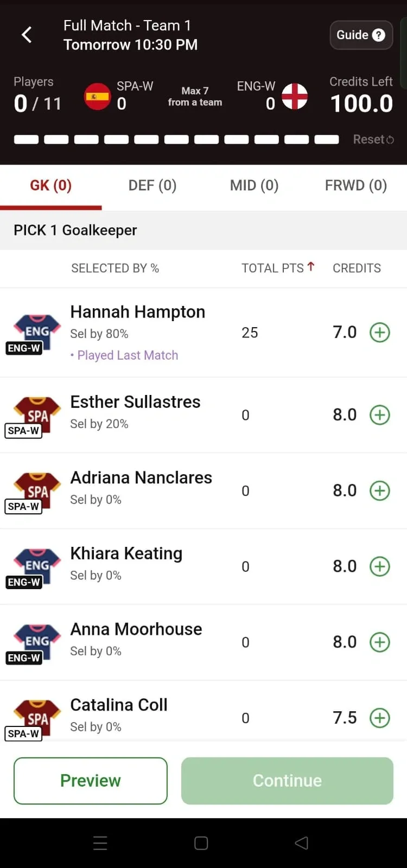Open the FRWD tab

pos(355,186)
